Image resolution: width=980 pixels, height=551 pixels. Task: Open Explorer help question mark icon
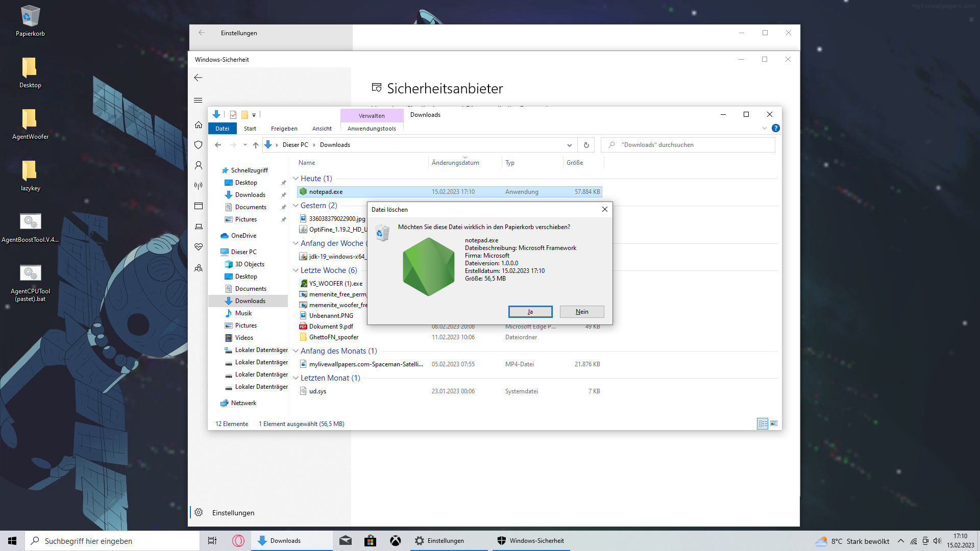click(x=775, y=128)
